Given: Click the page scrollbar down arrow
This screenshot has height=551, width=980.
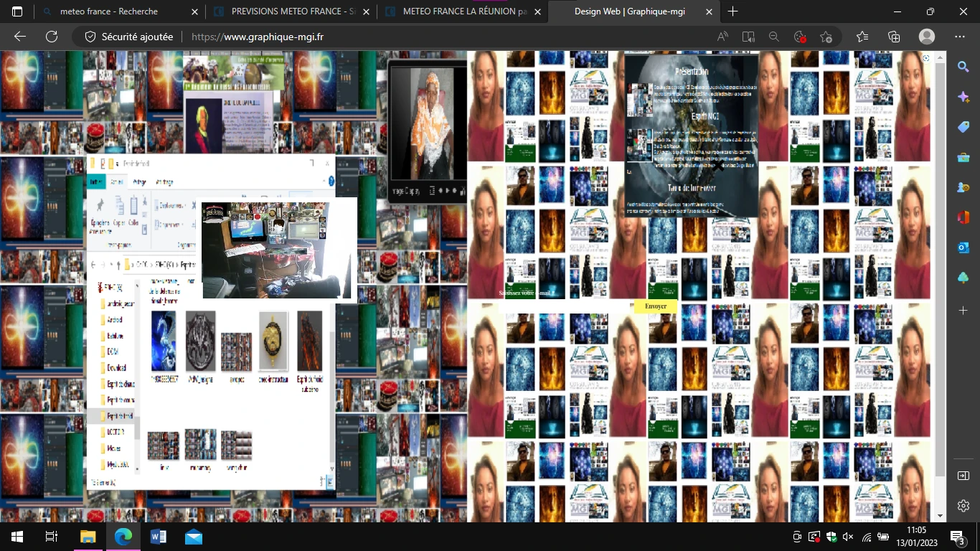Looking at the screenshot, I should pos(941,515).
